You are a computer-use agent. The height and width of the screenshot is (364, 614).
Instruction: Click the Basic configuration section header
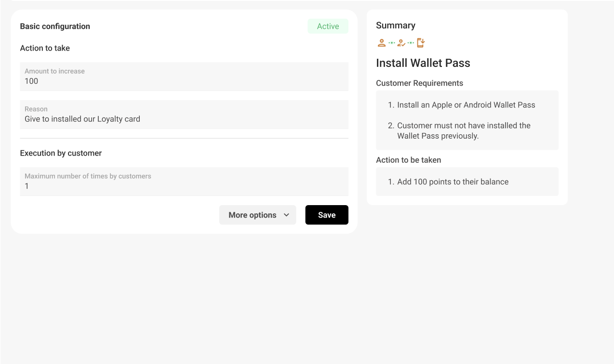pos(54,26)
